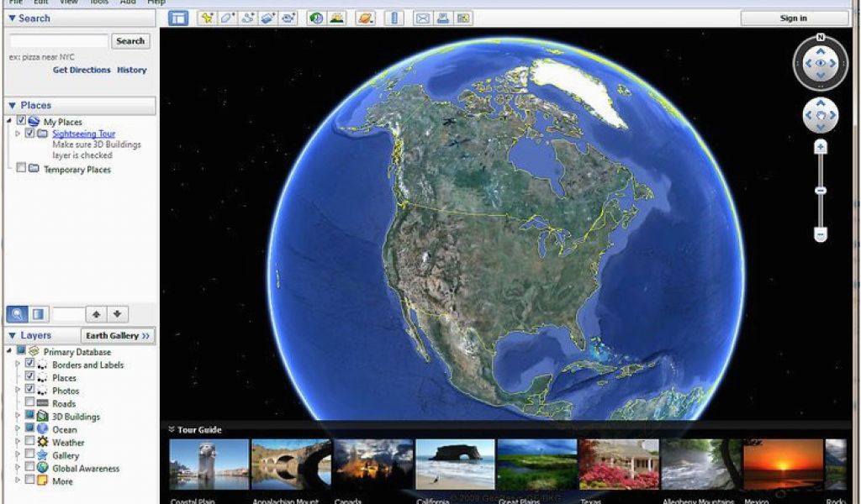Image resolution: width=861 pixels, height=504 pixels.
Task: Check the Gallery layer checkbox
Action: click(29, 454)
